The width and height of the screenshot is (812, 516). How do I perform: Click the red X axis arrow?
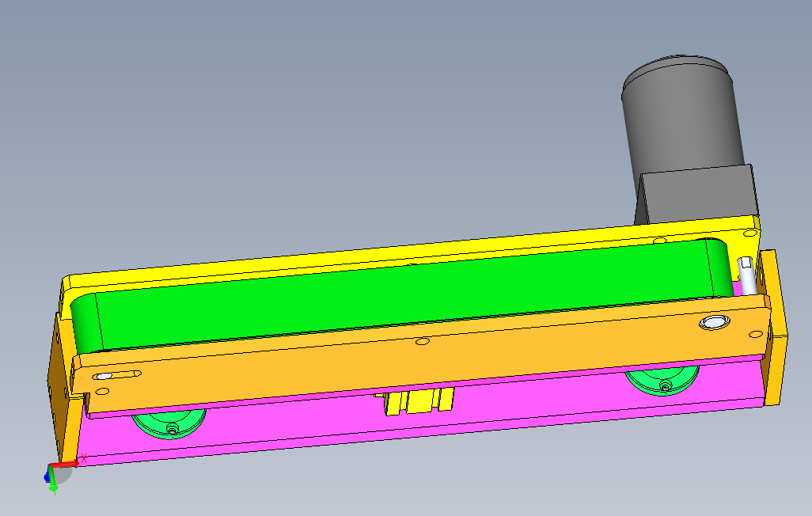pyautogui.click(x=65, y=465)
